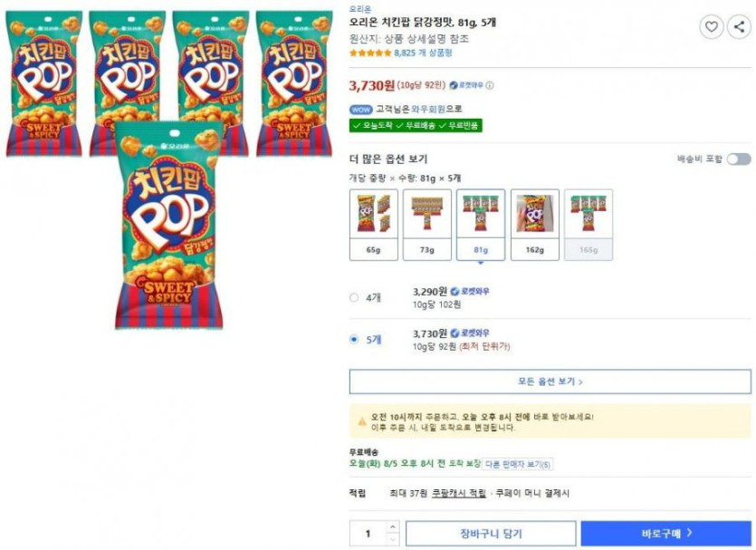Toggle the 배송비 포함 switch
This screenshot has width=756, height=550.
point(738,159)
